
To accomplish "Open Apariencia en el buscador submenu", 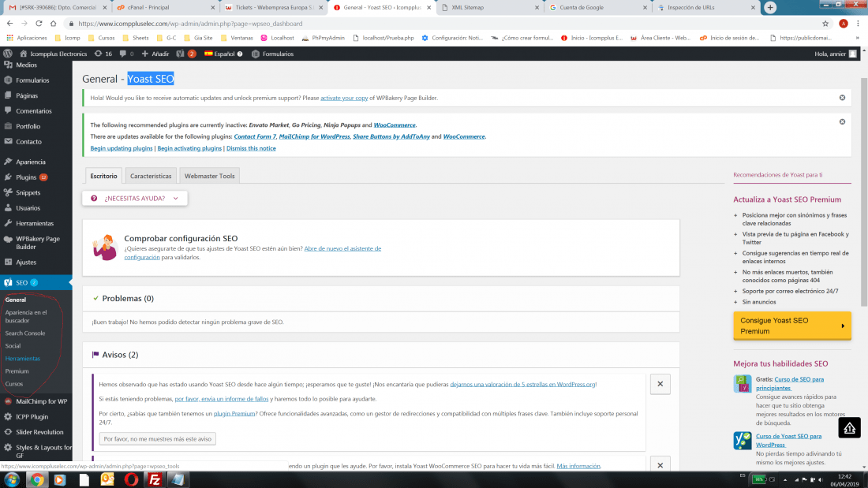I will [26, 316].
